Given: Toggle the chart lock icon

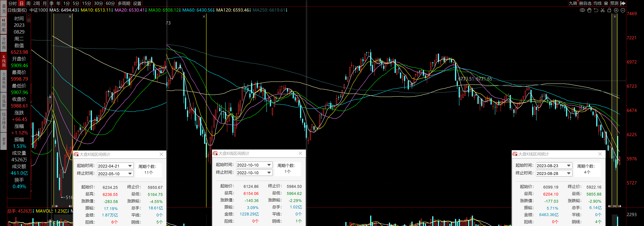Looking at the screenshot, I should click(609, 10).
